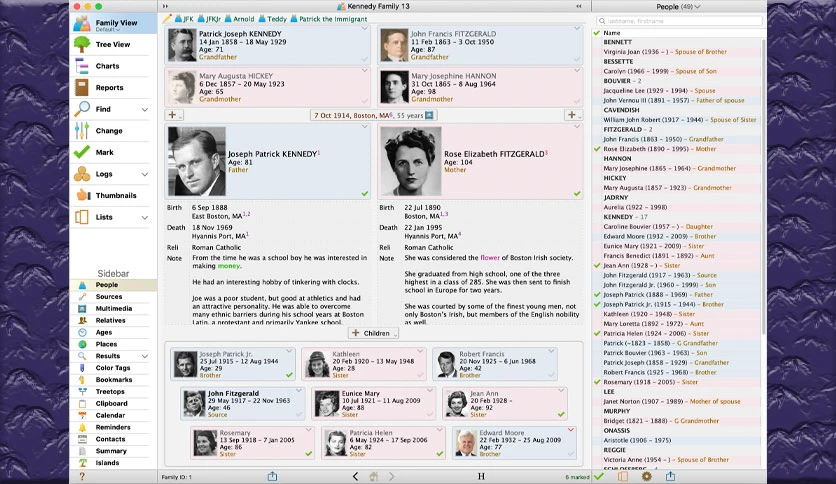Image resolution: width=836 pixels, height=484 pixels.
Task: Toggle mark checkmark on Rose Elizabeth FITZGERALD card
Action: tap(577, 193)
